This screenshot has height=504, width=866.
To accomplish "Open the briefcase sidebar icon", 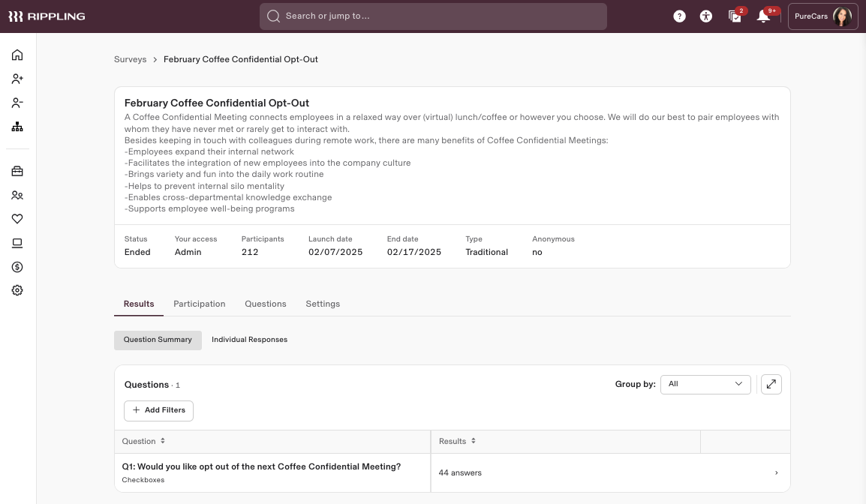I will click(17, 171).
